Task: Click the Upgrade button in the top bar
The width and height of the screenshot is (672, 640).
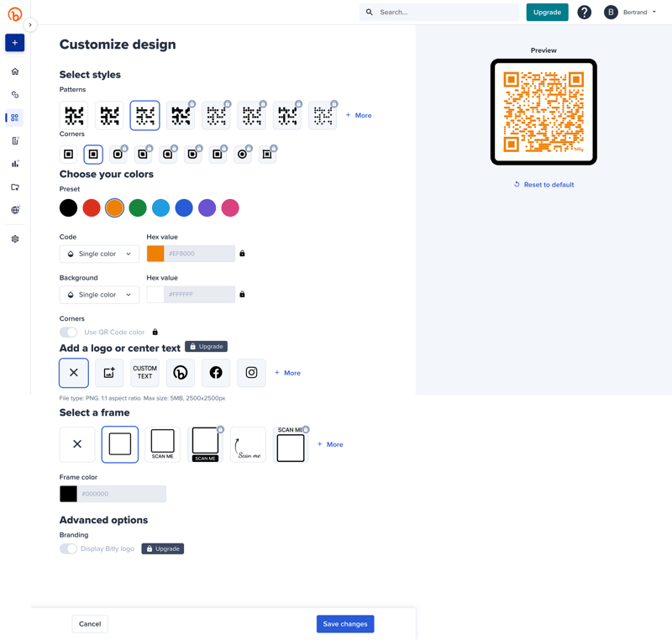Action: pos(547,13)
